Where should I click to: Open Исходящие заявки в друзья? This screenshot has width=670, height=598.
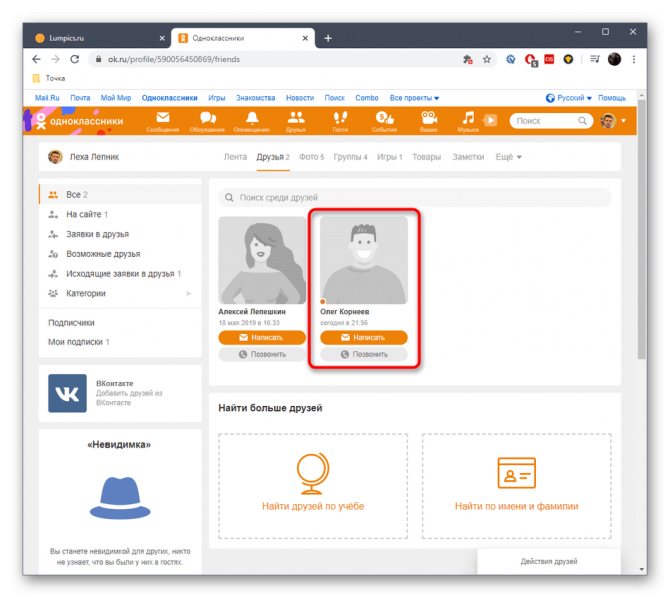point(120,274)
